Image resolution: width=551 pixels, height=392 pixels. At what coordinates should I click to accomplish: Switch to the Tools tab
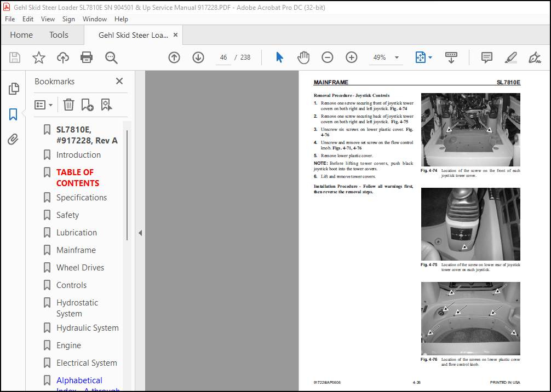point(59,35)
